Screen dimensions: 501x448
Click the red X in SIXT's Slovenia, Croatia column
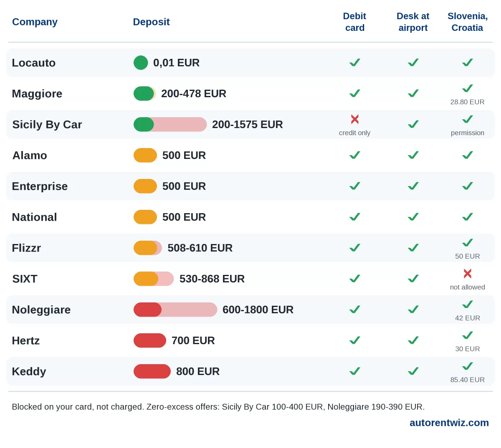click(x=468, y=274)
